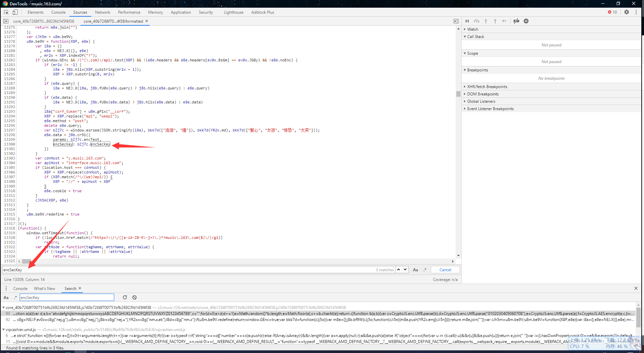This screenshot has height=353, width=644.
Task: Go to previous search match
Action: pos(398,270)
